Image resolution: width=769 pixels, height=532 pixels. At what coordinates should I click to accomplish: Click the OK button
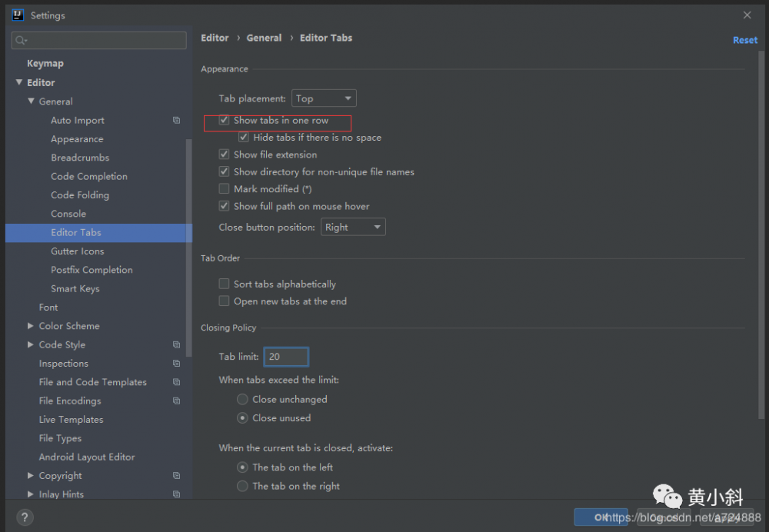(601, 517)
